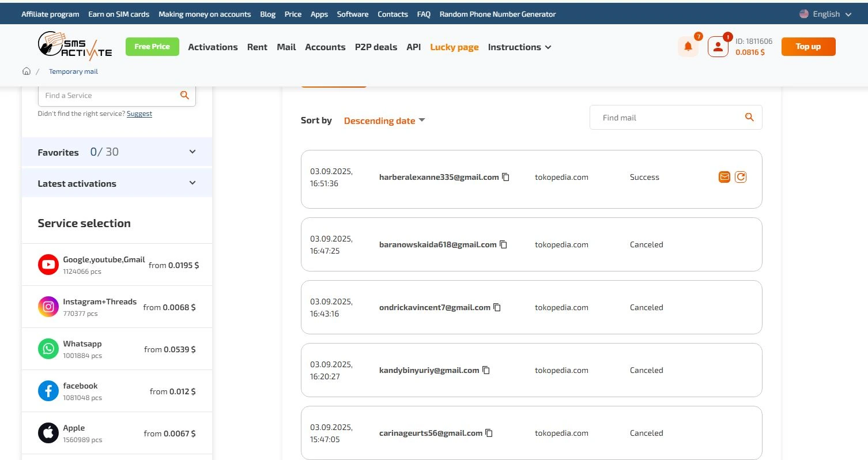Click the search icon in Find mail

[x=749, y=117]
